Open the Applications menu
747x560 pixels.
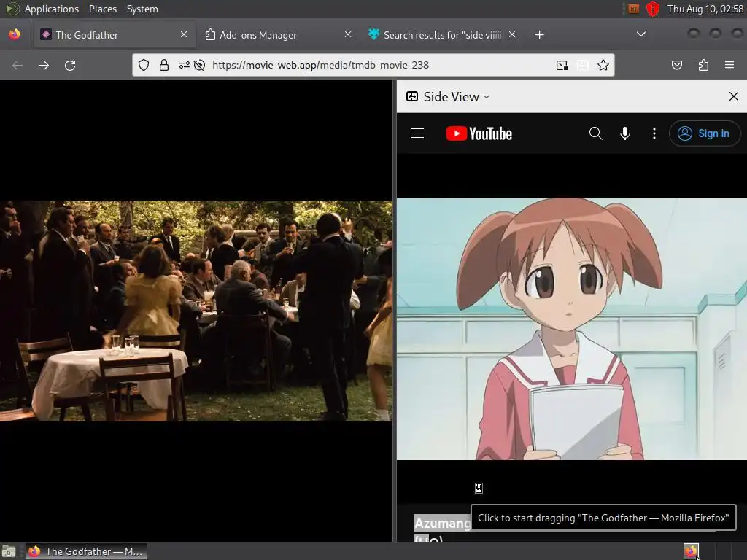pyautogui.click(x=52, y=9)
